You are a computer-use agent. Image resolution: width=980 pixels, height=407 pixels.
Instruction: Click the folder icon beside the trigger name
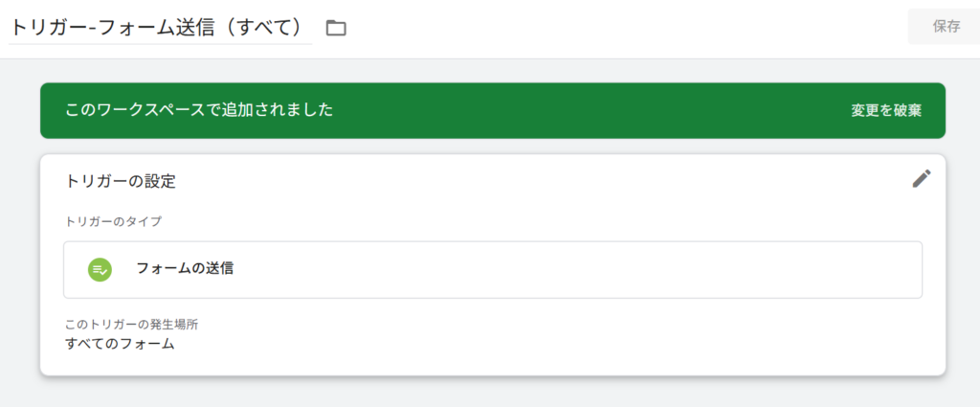335,28
